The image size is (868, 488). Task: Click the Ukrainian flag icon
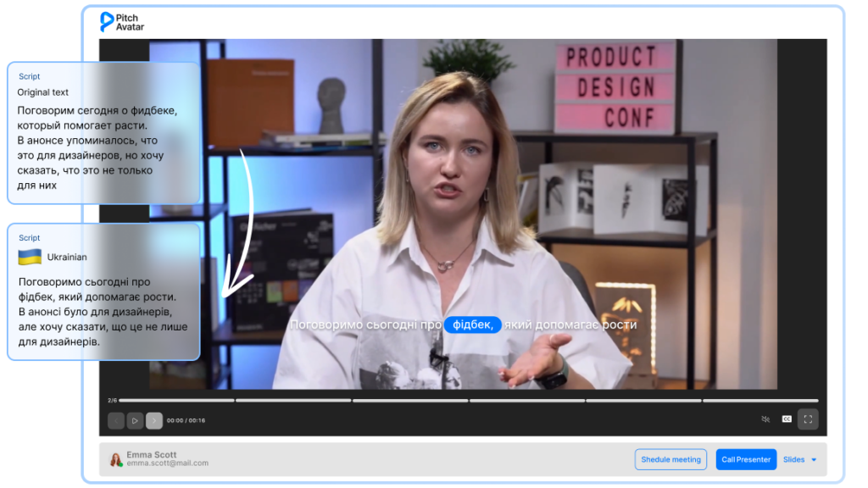[30, 257]
